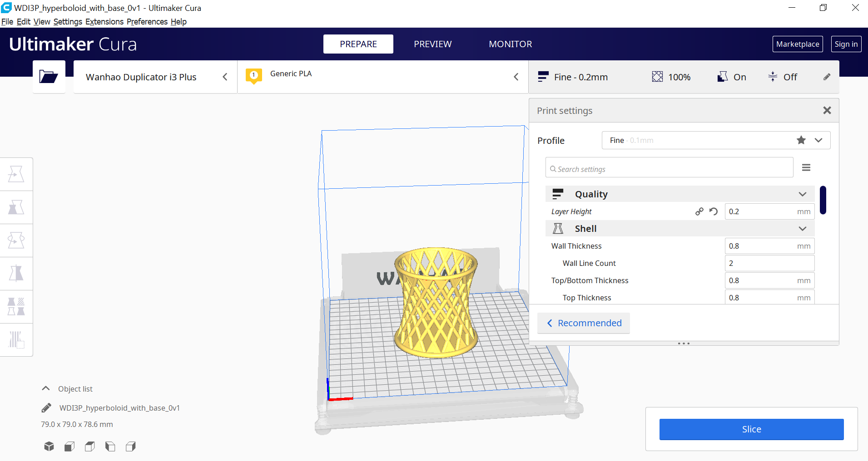
Task: Switch to the PREVIEW stage
Action: pos(433,44)
